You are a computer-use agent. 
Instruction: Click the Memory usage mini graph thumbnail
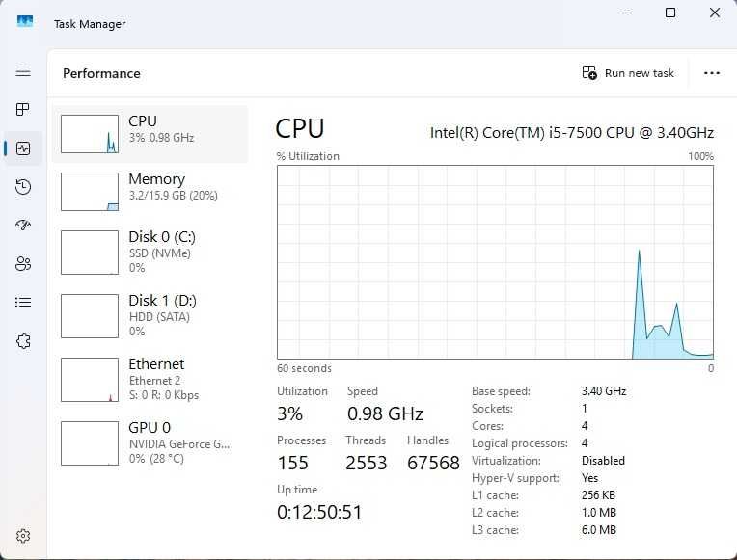point(89,192)
